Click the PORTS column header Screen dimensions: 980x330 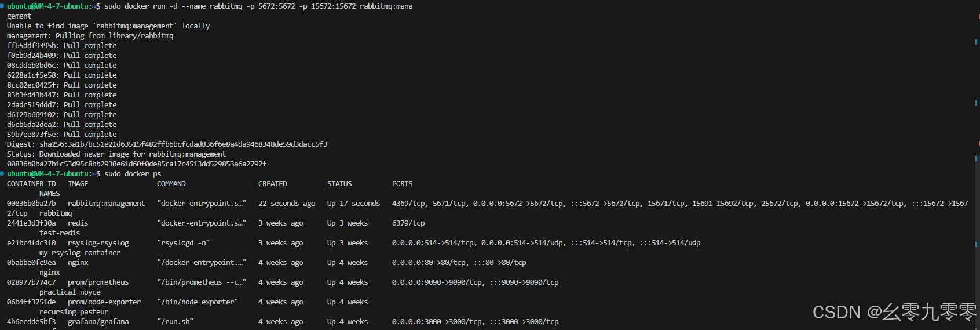point(403,184)
